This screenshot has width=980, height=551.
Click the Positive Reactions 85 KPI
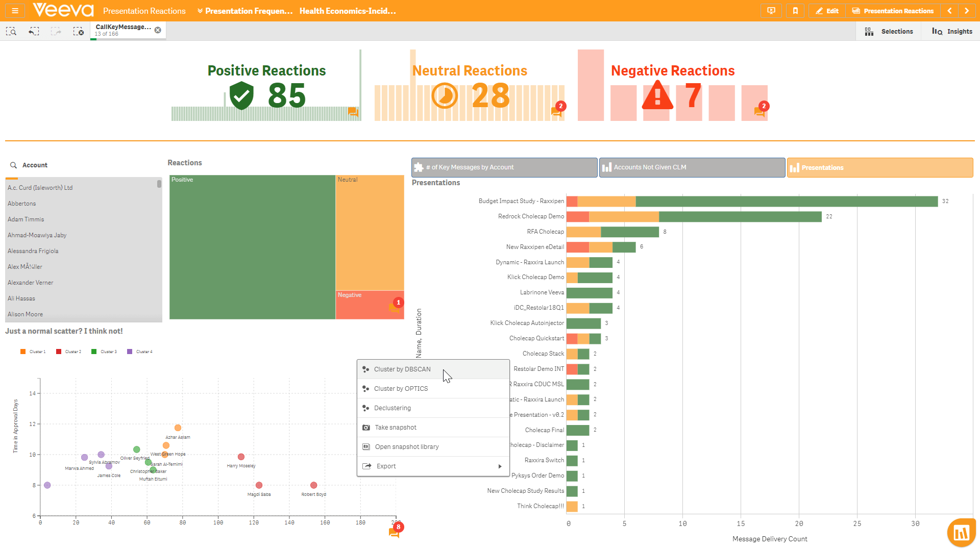click(266, 86)
